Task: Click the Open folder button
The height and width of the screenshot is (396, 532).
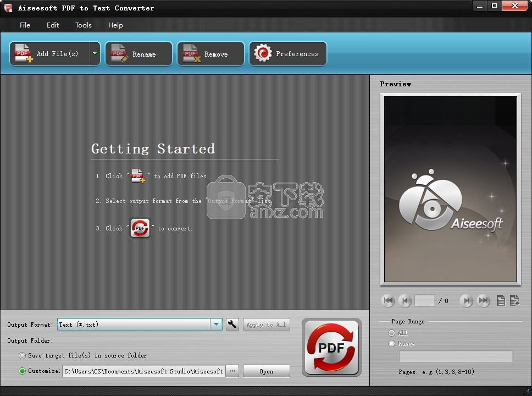Action: tap(267, 371)
